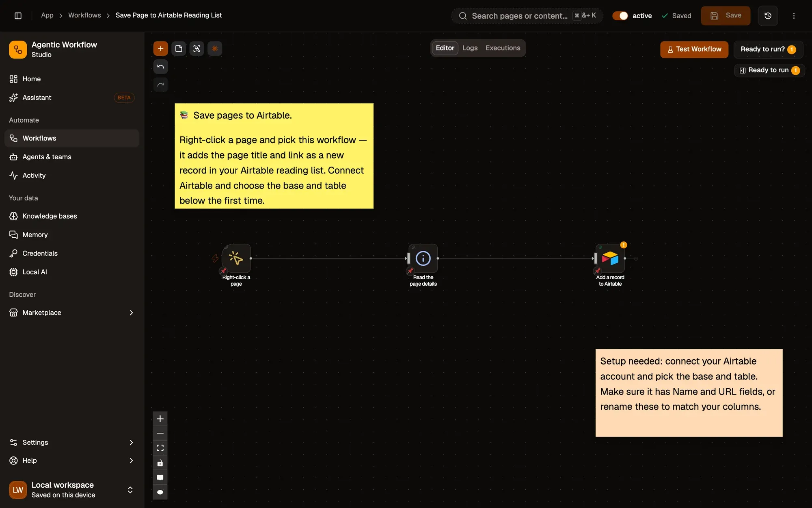This screenshot has width=812, height=508.
Task: Focus the Search pages or content field
Action: coord(527,16)
